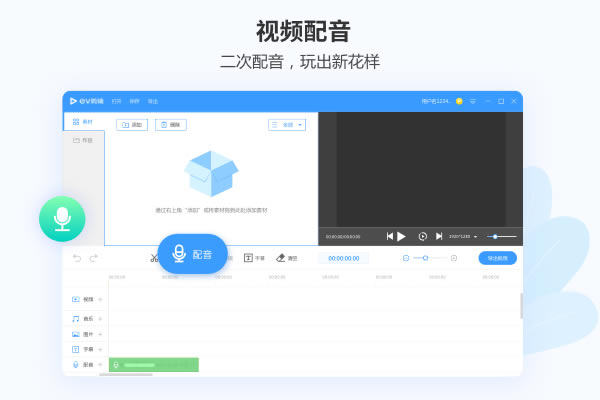
Task: Skip to previous frame in preview
Action: (x=389, y=236)
